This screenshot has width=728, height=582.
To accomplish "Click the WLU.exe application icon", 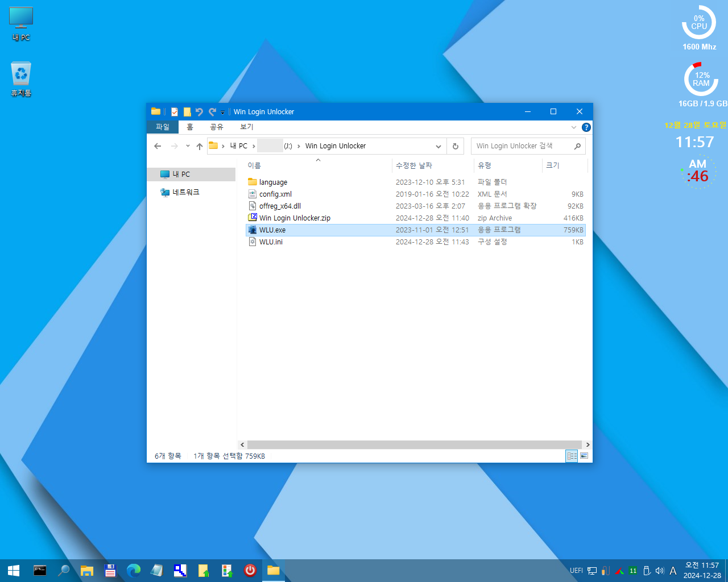I will pos(253,230).
